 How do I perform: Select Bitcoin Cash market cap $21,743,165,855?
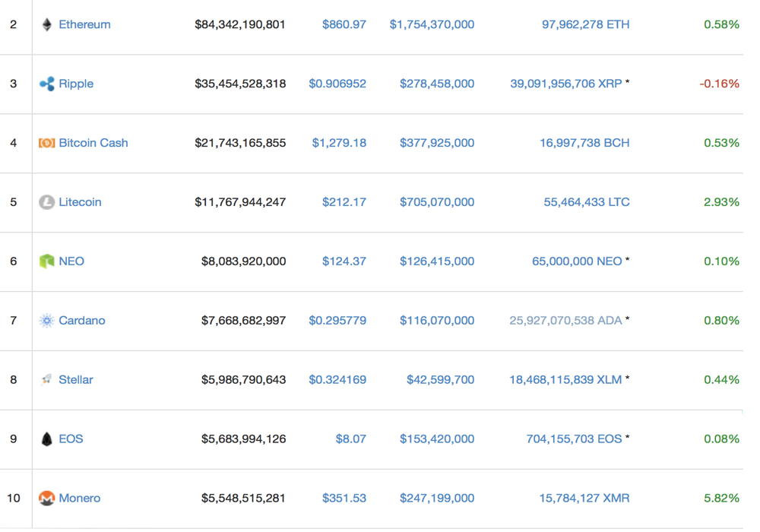[240, 143]
